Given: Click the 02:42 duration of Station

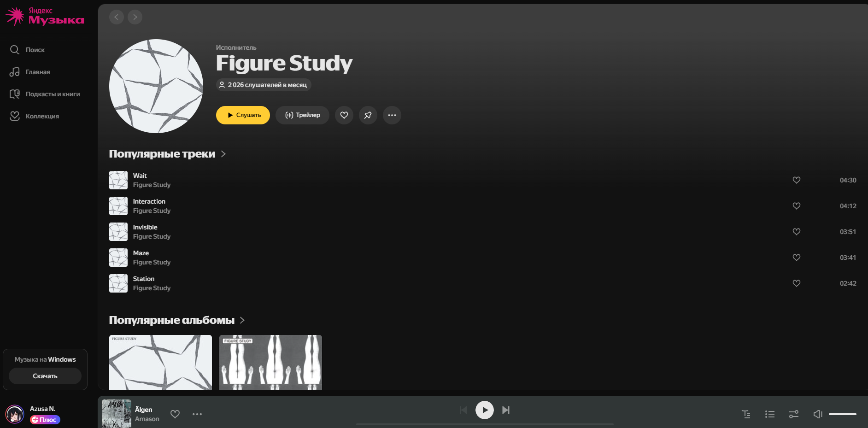Looking at the screenshot, I should (848, 283).
